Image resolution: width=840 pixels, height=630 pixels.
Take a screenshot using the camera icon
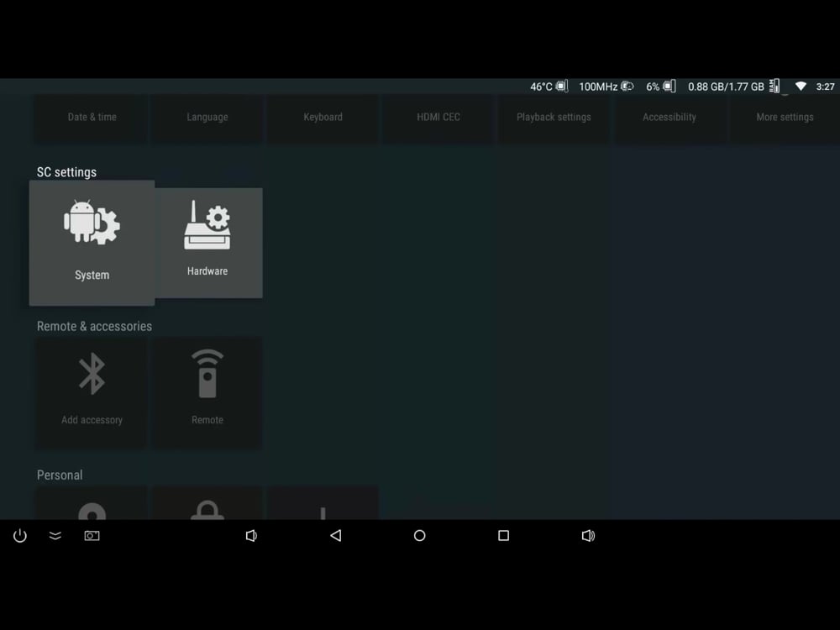click(x=92, y=535)
